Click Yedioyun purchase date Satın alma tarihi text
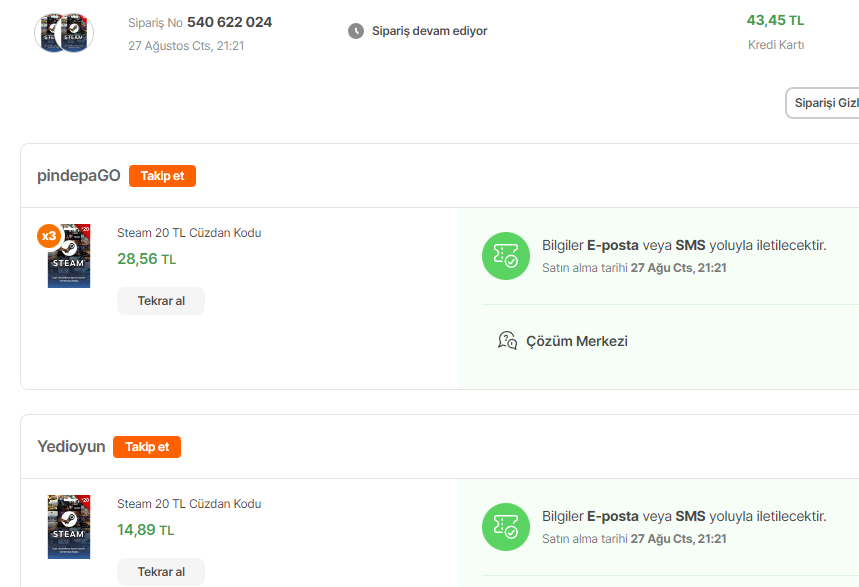The width and height of the screenshot is (859, 587). tap(634, 539)
